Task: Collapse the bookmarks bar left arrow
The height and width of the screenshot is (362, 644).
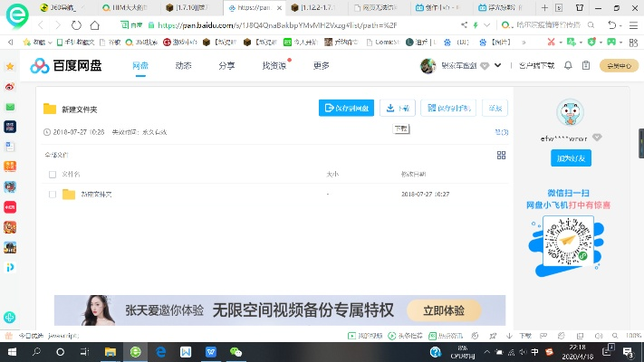Action: click(11, 42)
